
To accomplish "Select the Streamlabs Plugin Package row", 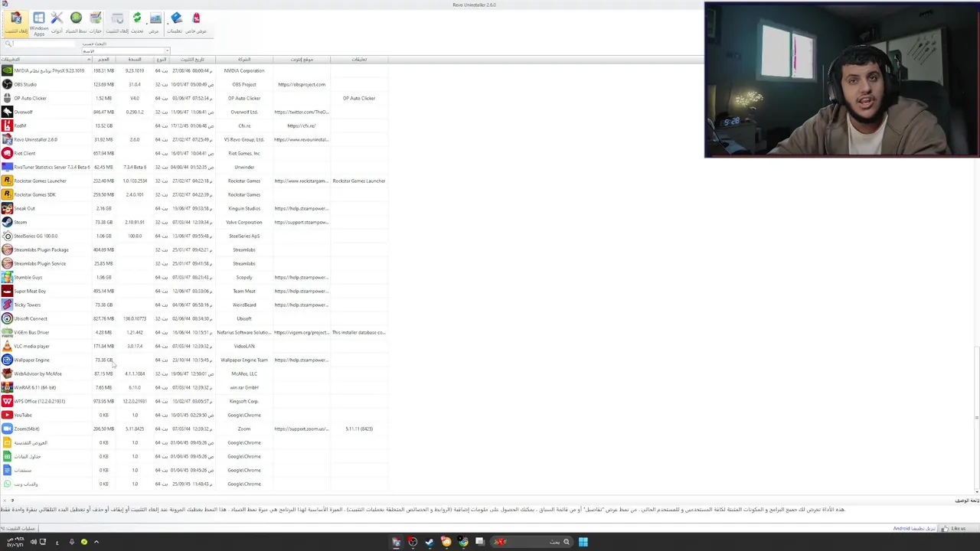I will click(x=194, y=249).
